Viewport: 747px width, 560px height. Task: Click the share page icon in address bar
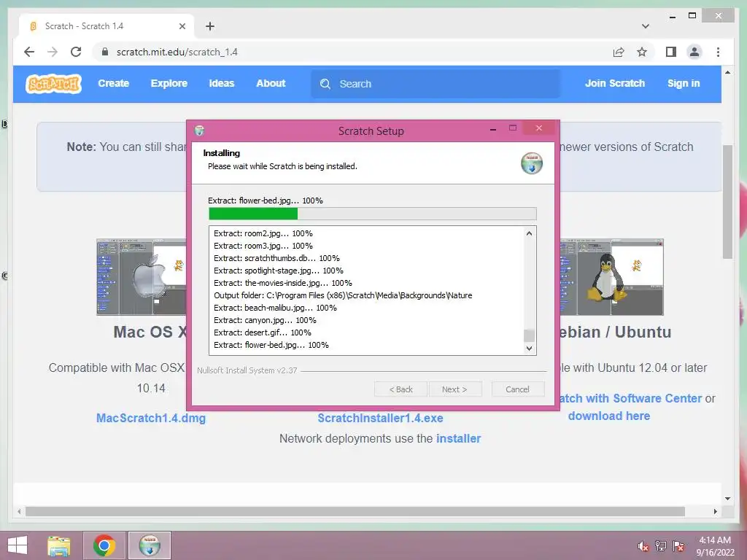tap(619, 52)
